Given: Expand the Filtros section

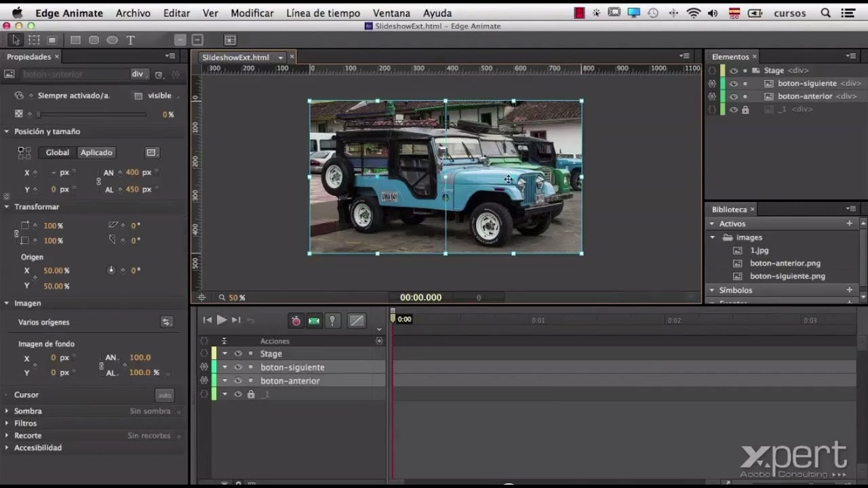Looking at the screenshot, I should 7,423.
